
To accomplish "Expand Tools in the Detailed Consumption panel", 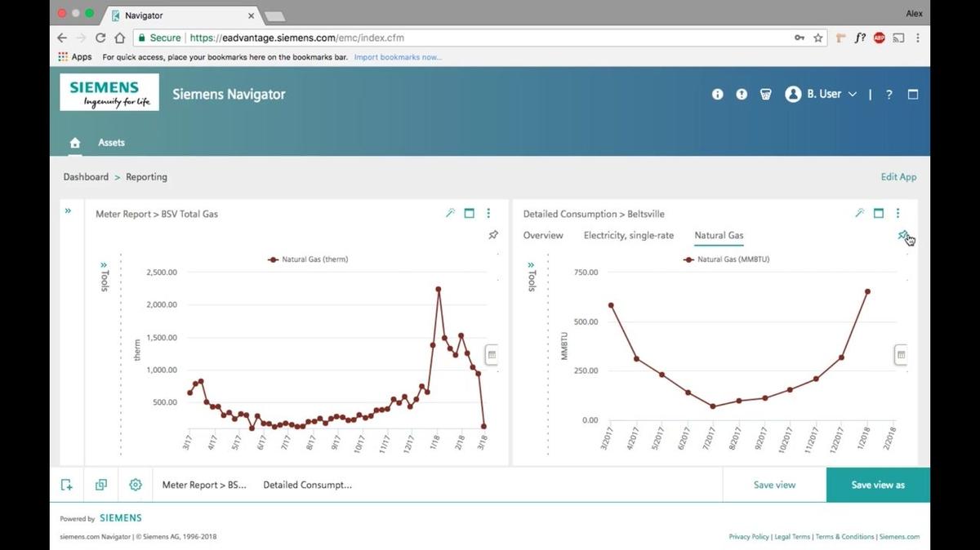I will [532, 275].
